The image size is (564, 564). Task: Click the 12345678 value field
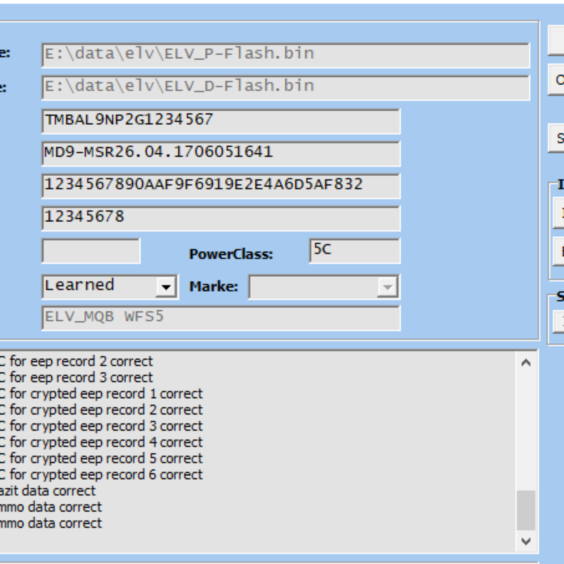point(221,218)
